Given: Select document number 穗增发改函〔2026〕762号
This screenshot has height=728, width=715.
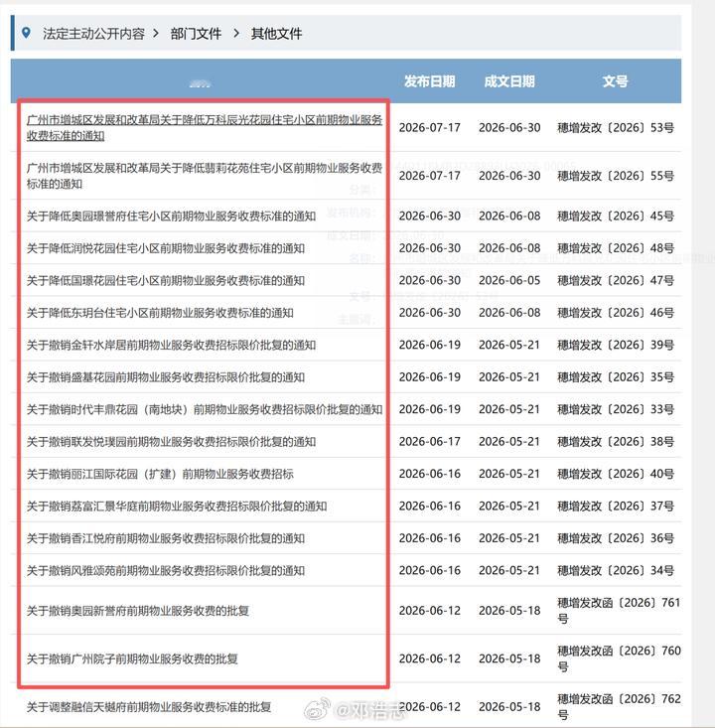Looking at the screenshot, I should [619, 707].
